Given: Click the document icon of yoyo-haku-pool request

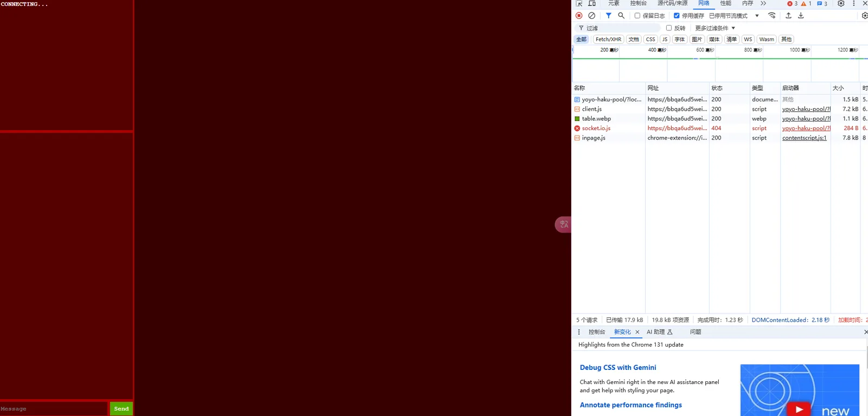Looking at the screenshot, I should (x=577, y=100).
